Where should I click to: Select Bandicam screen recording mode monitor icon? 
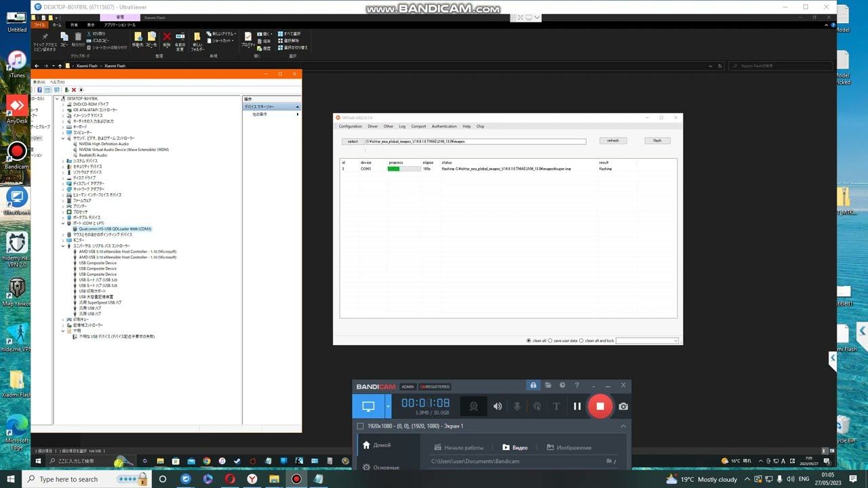click(368, 406)
